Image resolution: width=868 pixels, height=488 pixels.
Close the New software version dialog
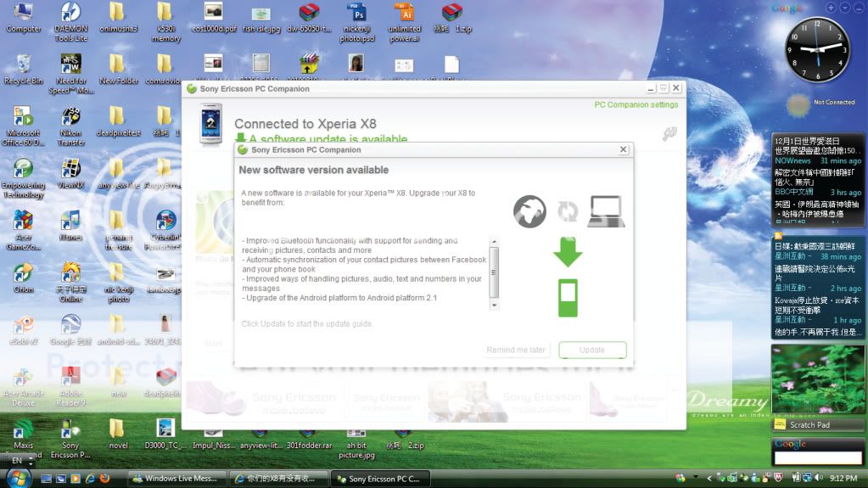click(x=624, y=149)
